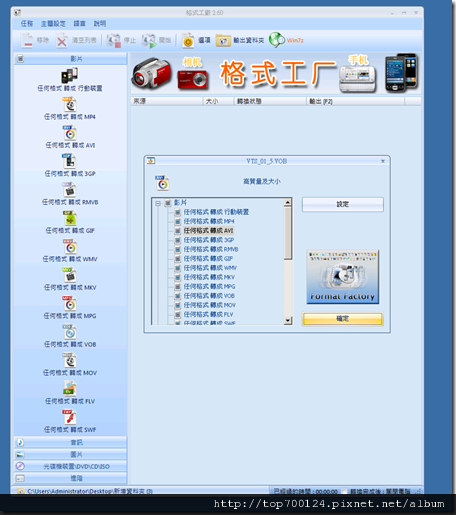456x515 pixels.
Task: Select the sidebar 轉成 AVI icon
Action: coord(69,133)
